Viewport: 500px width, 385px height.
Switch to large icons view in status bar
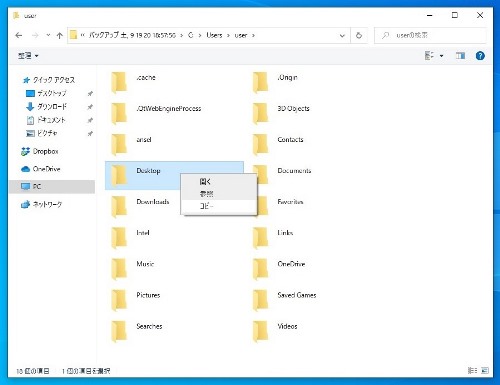tap(485, 370)
